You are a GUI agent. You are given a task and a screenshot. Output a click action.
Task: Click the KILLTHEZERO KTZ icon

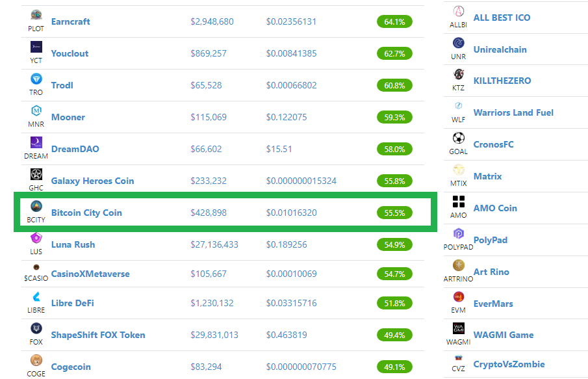point(458,74)
